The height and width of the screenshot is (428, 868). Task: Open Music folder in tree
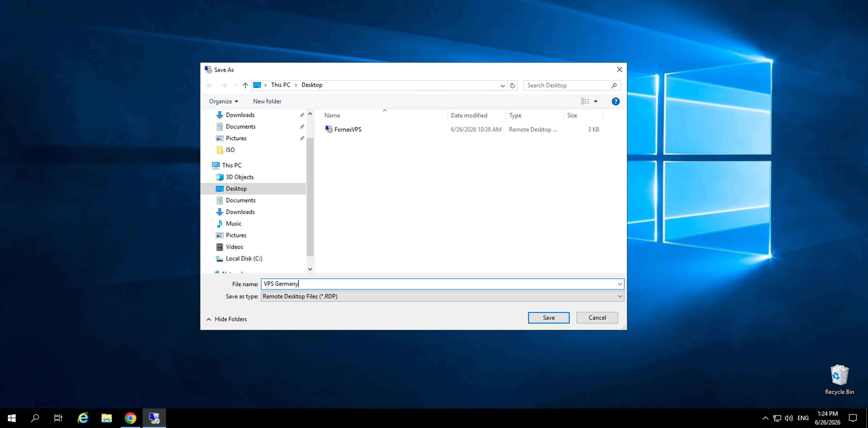(233, 224)
